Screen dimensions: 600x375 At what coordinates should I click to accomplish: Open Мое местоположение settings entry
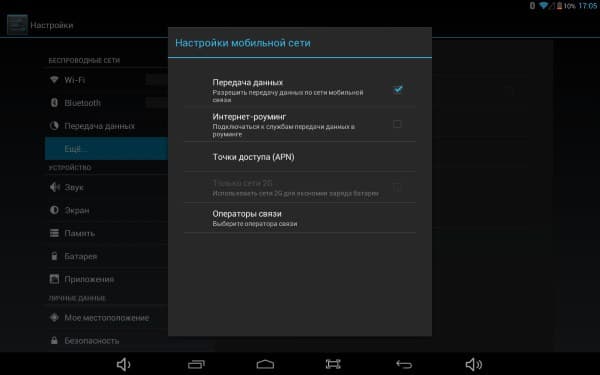[106, 317]
